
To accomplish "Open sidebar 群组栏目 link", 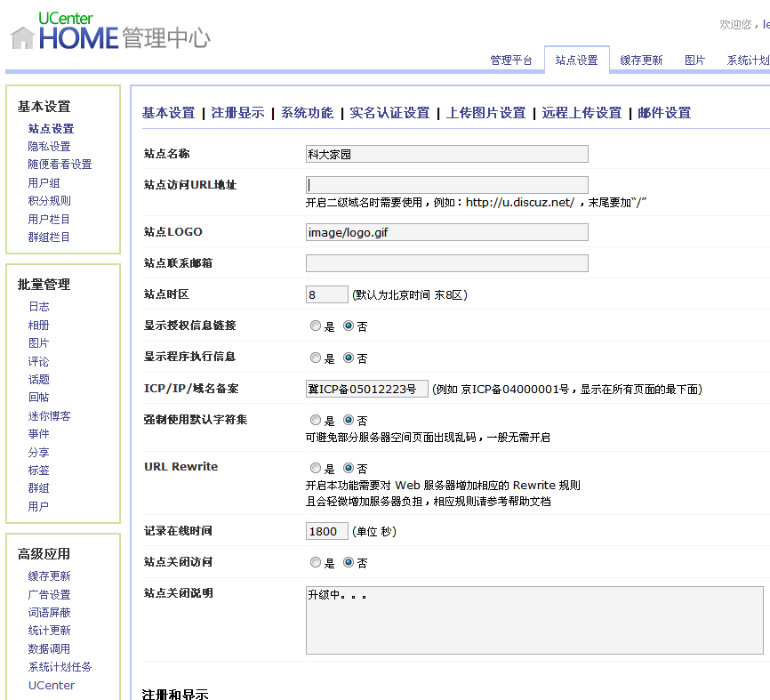I will (x=49, y=237).
